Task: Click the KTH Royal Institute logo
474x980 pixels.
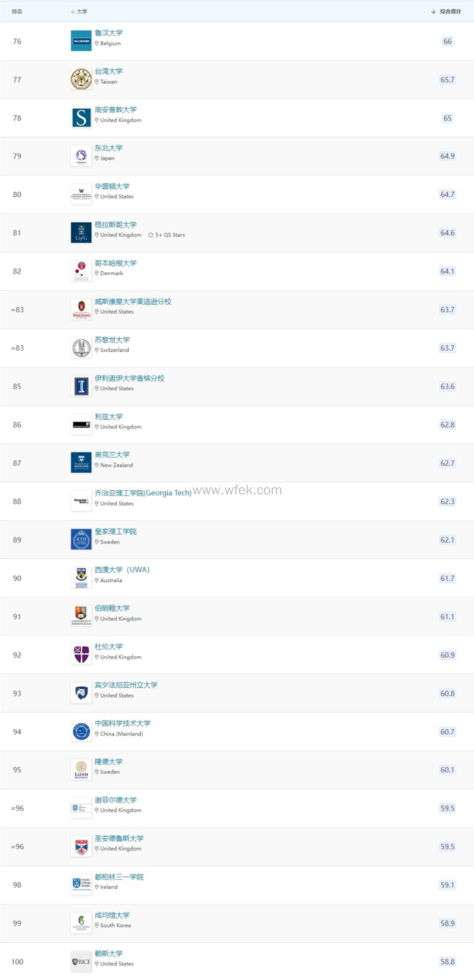Action: pyautogui.click(x=81, y=540)
